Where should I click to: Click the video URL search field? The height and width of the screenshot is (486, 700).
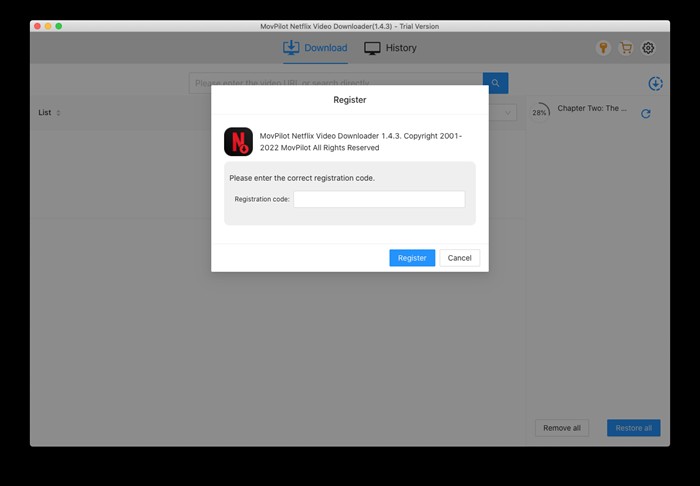coord(336,83)
